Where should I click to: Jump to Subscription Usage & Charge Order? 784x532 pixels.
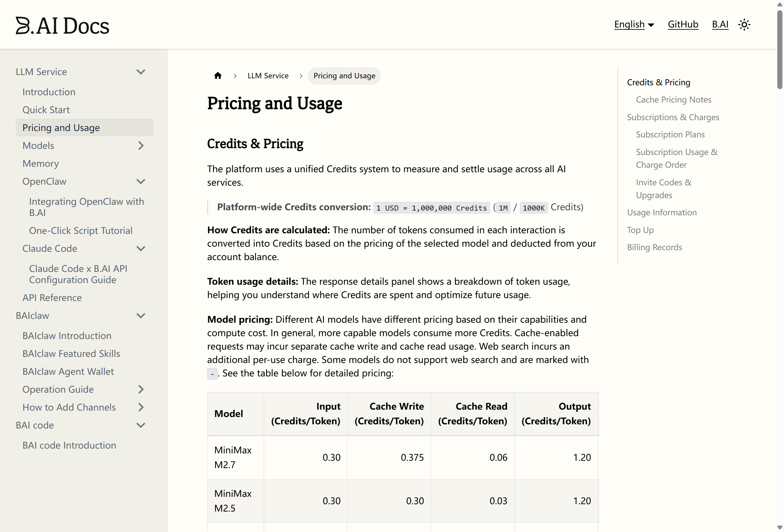(677, 158)
